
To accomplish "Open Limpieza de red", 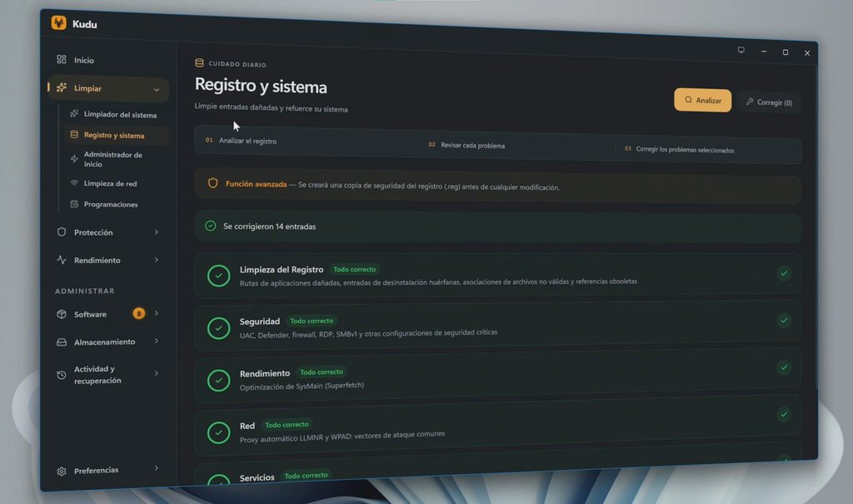I will point(117,183).
